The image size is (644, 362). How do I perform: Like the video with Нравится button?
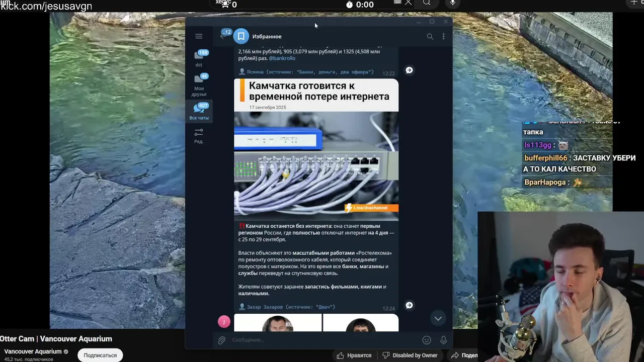[354, 355]
